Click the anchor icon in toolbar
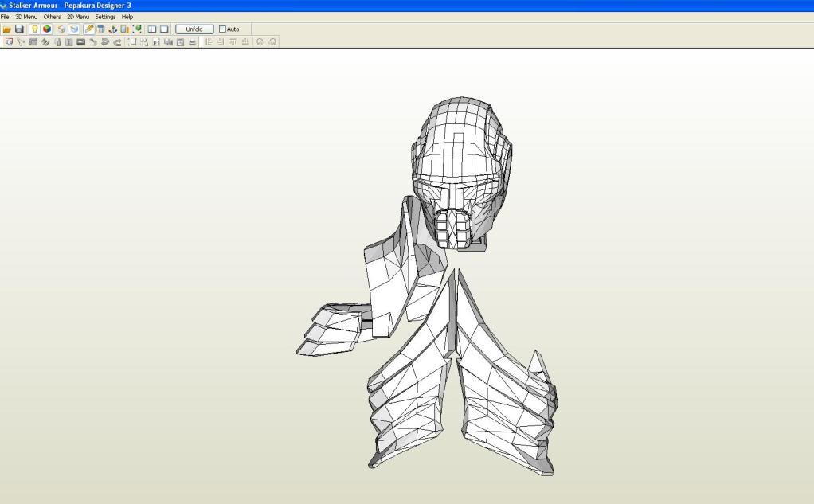This screenshot has width=814, height=504. 112,29
